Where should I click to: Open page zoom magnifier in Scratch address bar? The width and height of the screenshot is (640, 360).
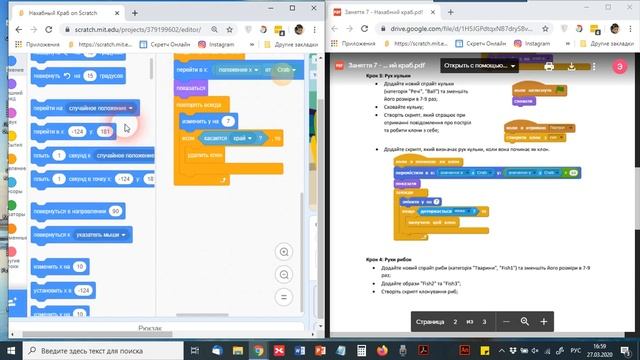214,29
